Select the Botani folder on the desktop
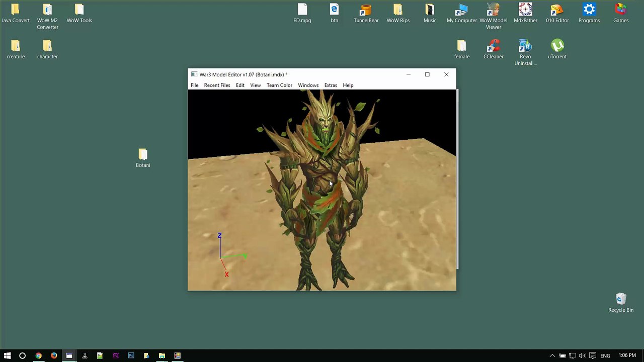This screenshot has height=362, width=644. (x=143, y=158)
